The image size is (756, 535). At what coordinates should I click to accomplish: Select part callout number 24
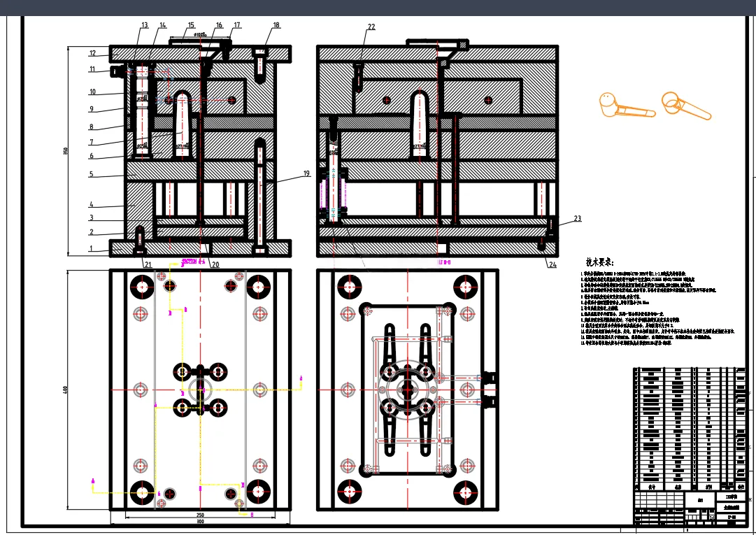[552, 264]
